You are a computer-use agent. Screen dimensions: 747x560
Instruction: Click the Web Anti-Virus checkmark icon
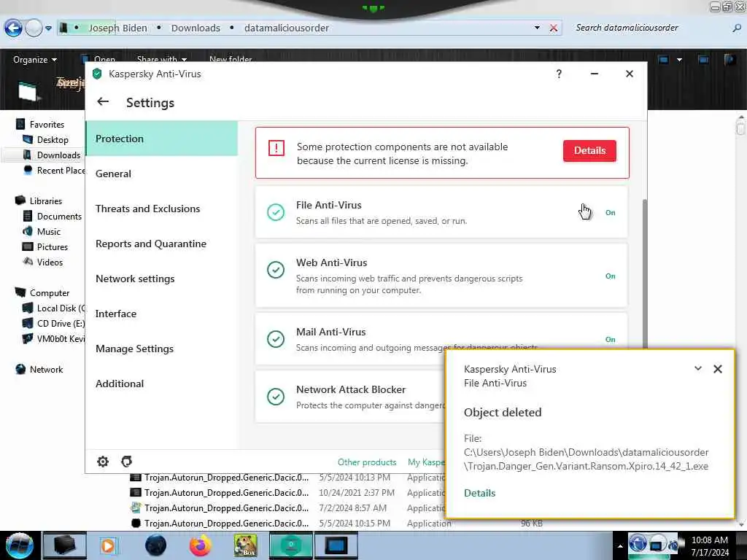(275, 270)
